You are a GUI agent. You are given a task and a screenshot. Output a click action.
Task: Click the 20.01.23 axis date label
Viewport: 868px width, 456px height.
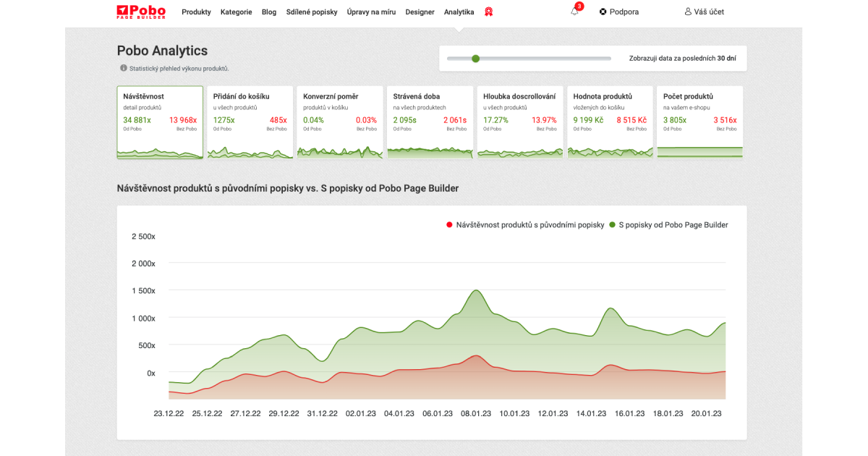pyautogui.click(x=706, y=413)
